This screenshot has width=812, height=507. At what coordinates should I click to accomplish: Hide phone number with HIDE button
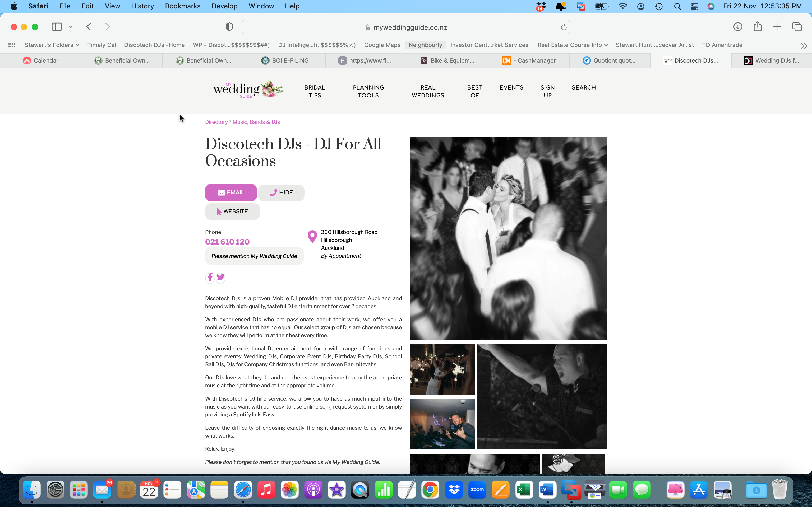(x=281, y=193)
